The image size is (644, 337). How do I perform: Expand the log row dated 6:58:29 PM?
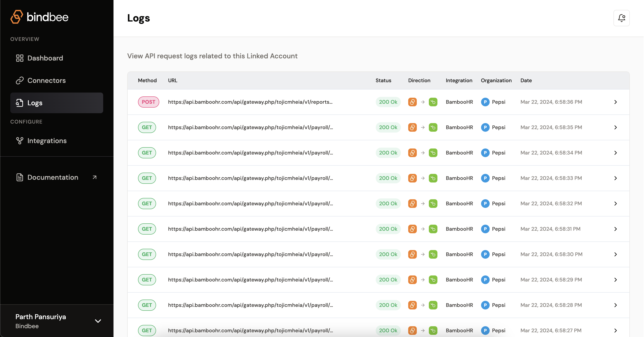click(x=615, y=280)
